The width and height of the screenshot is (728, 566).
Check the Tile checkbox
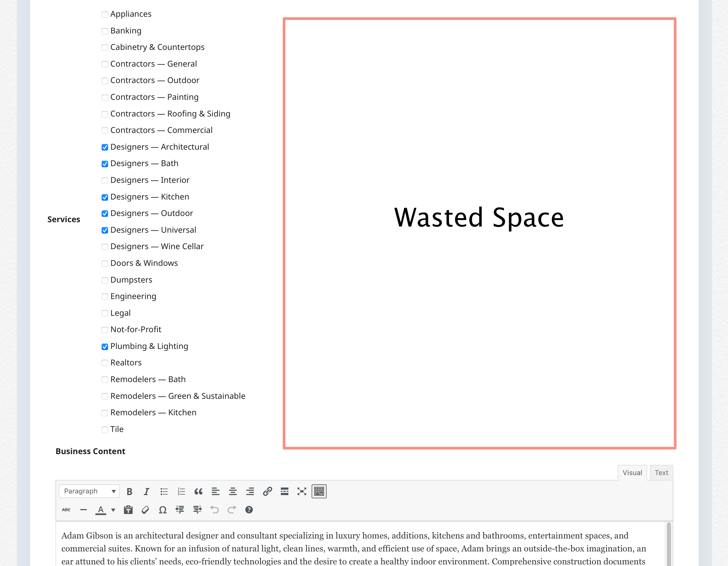click(105, 430)
